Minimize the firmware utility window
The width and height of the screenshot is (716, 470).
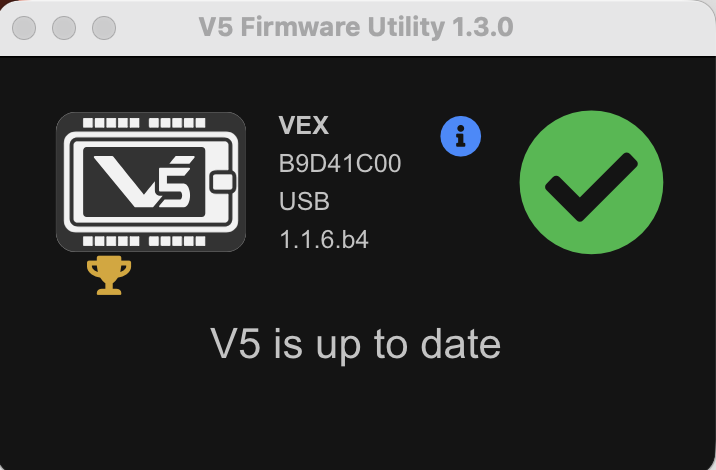64,28
